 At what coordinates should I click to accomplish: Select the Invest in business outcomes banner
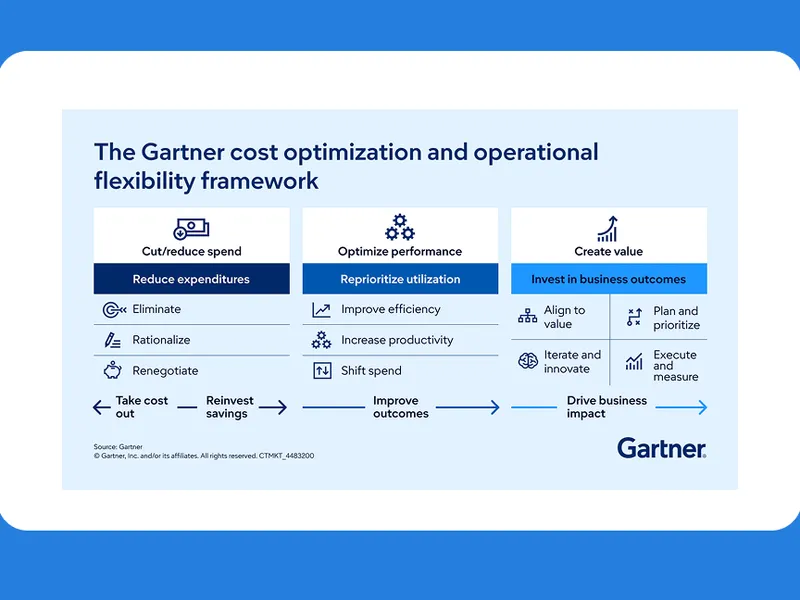609,279
